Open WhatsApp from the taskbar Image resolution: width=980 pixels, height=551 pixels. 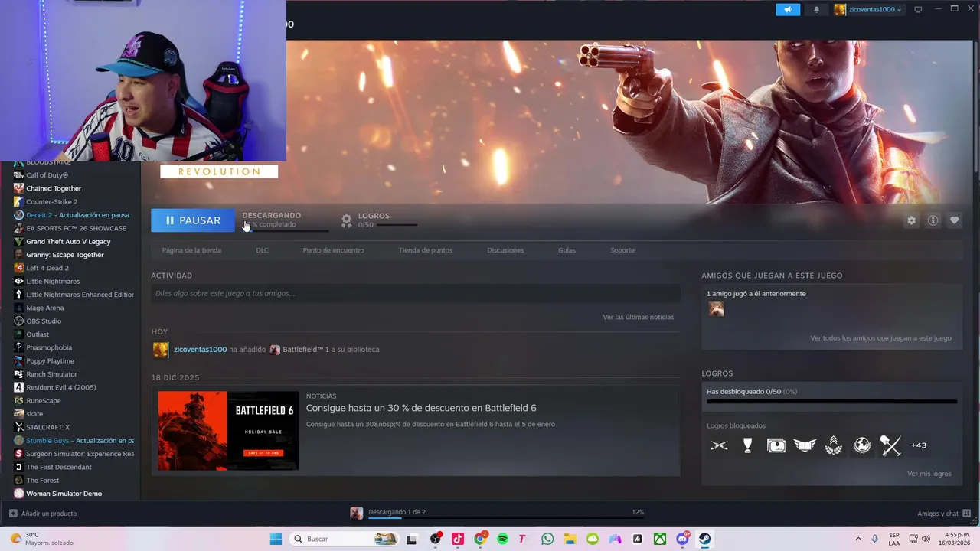[x=547, y=539]
